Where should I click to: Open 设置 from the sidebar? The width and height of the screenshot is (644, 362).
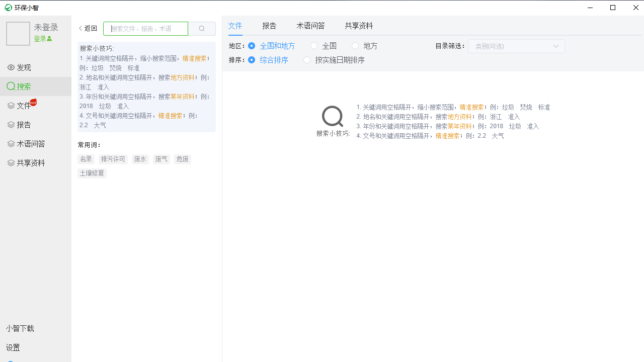[13, 347]
